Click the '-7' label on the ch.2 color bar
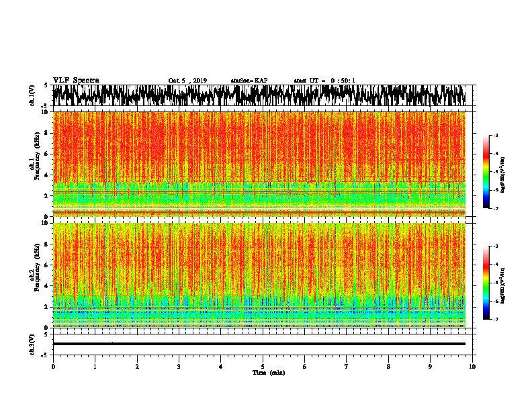The image size is (532, 411). [495, 319]
